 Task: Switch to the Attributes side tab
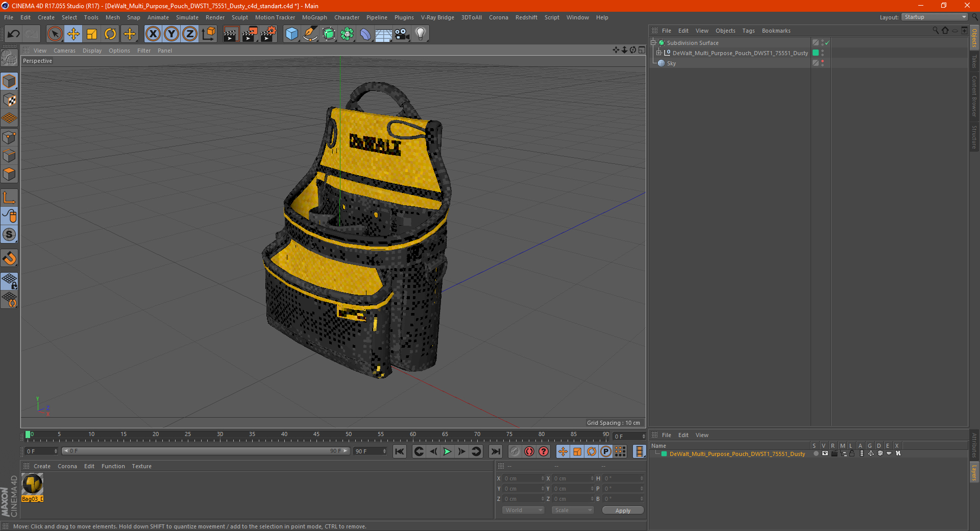(x=974, y=445)
